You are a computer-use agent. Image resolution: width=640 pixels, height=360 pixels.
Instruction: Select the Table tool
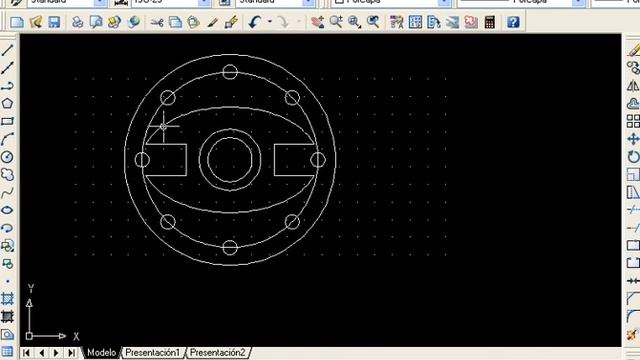pyautogui.click(x=7, y=352)
